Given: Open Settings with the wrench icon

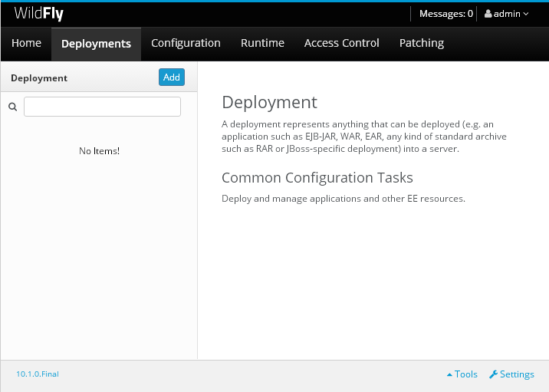Looking at the screenshot, I should [512, 374].
